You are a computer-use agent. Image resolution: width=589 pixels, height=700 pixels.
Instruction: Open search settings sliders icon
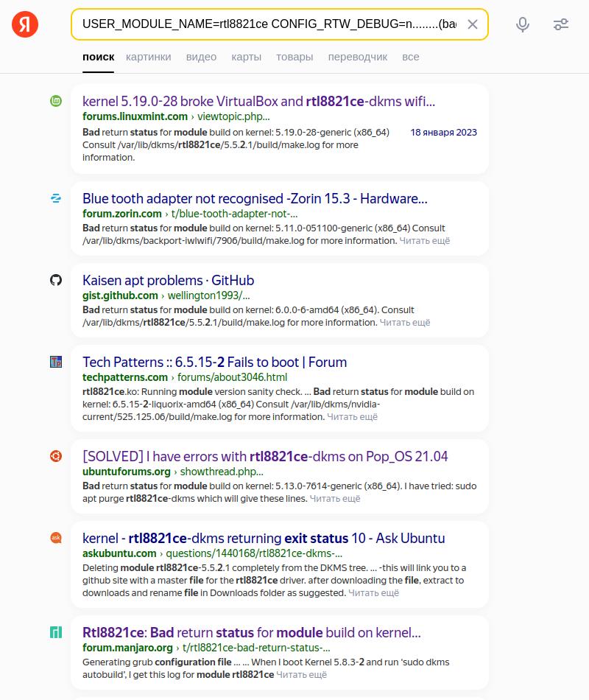pyautogui.click(x=561, y=24)
